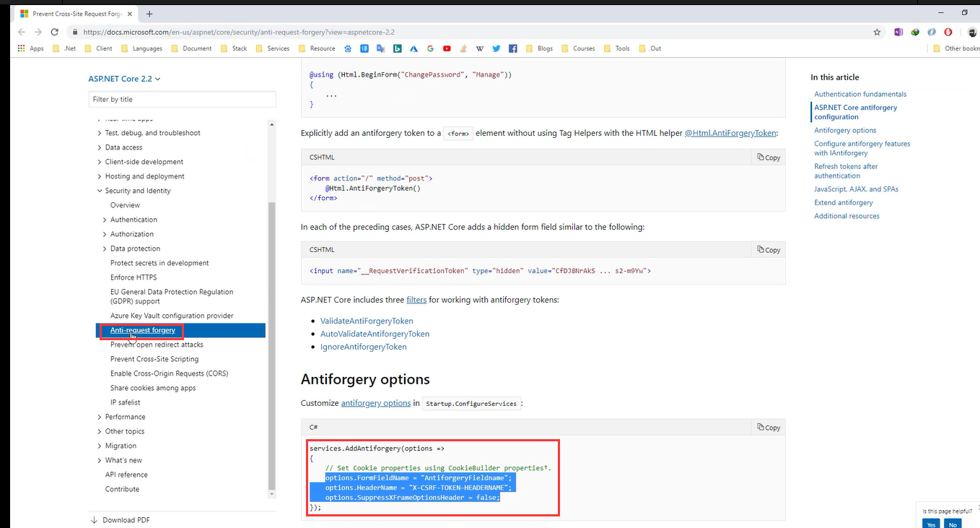Open Prevent Cross-Site Scripting topic
The height and width of the screenshot is (528, 980).
(154, 359)
